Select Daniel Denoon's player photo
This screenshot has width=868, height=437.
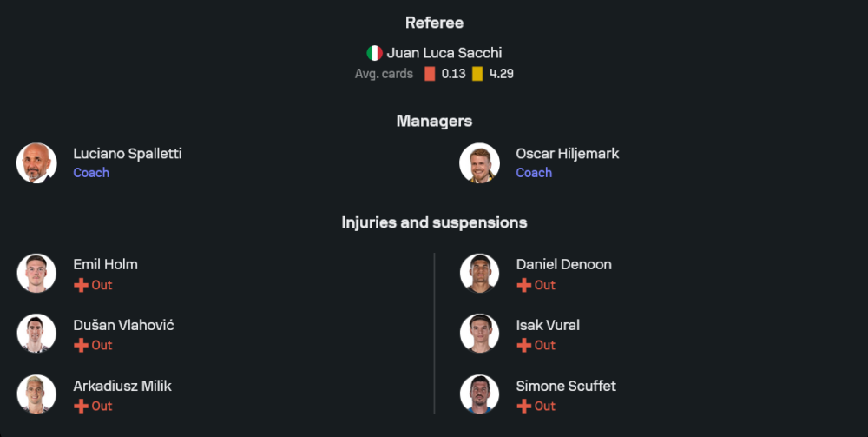click(x=479, y=273)
